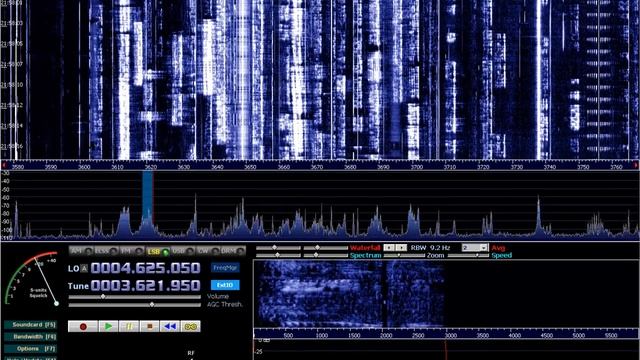The width and height of the screenshot is (640, 360).
Task: Select CW demodulation mode
Action: coord(207,251)
